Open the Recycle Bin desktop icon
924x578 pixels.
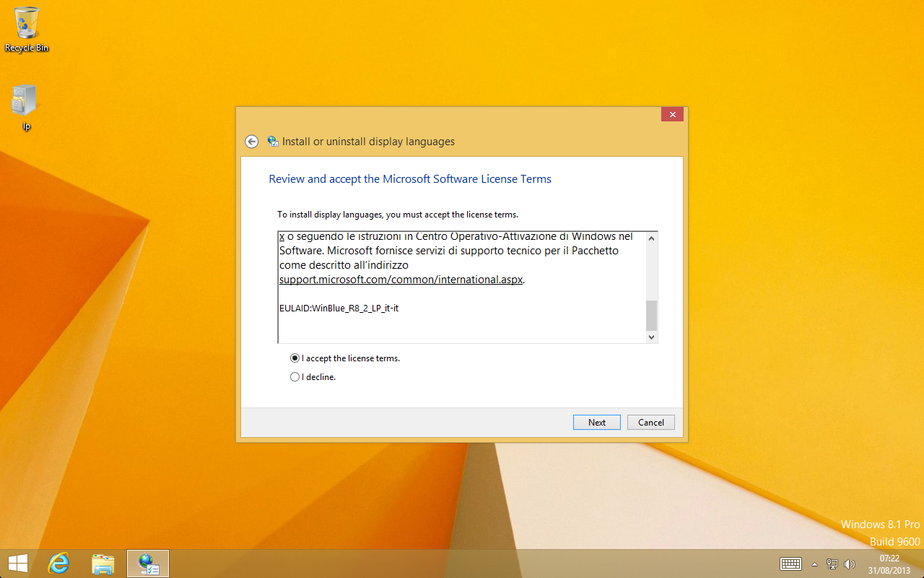click(x=27, y=29)
